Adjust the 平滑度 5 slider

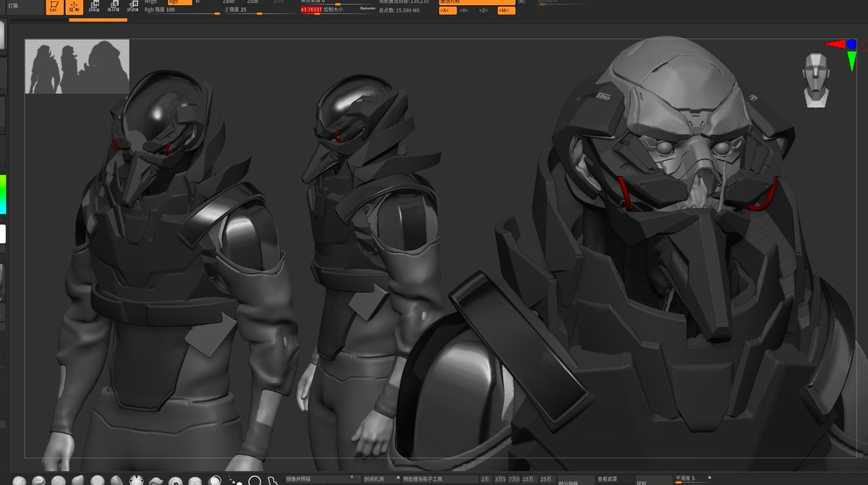tap(692, 478)
